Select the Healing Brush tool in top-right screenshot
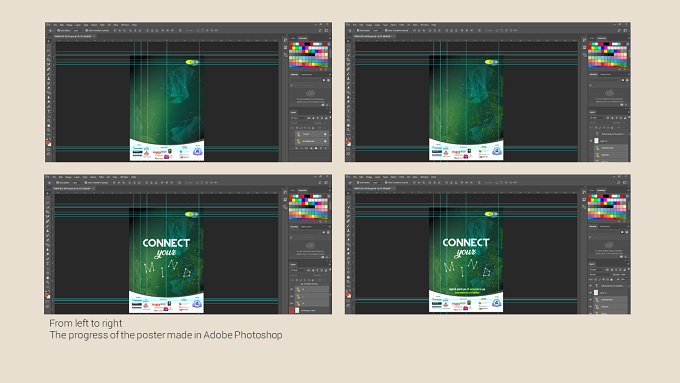 coord(348,69)
